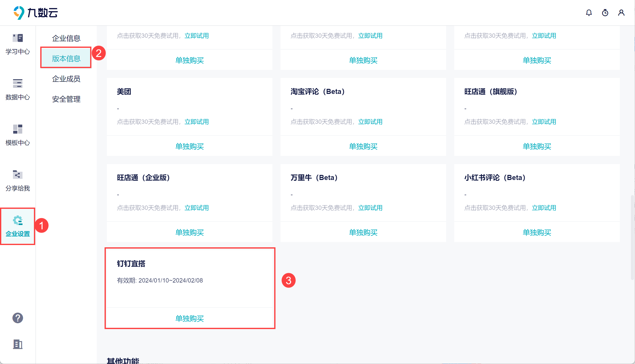Select the 版本信息 menu item

[x=66, y=58]
